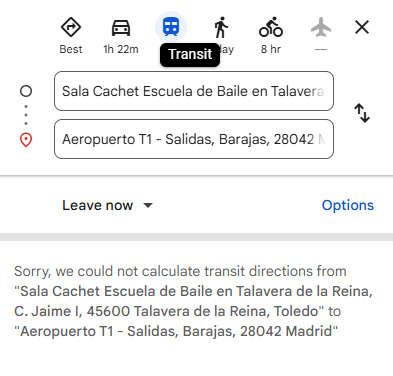Switch to the Walking mode icon
This screenshot has width=393, height=376.
click(221, 27)
